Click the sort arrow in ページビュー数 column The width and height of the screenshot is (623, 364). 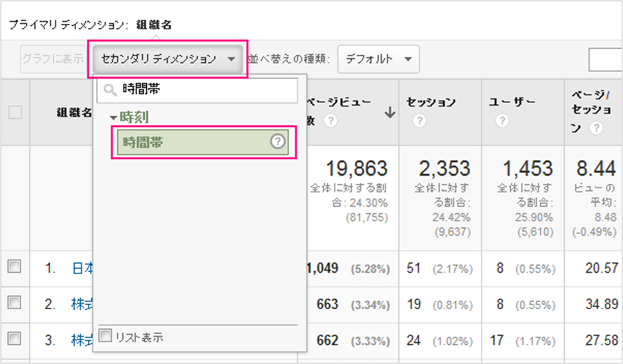(x=389, y=112)
